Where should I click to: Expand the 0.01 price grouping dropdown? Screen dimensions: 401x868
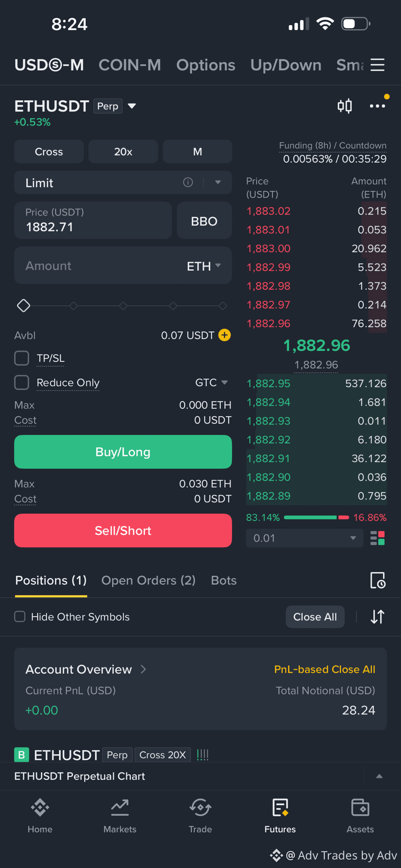click(305, 538)
